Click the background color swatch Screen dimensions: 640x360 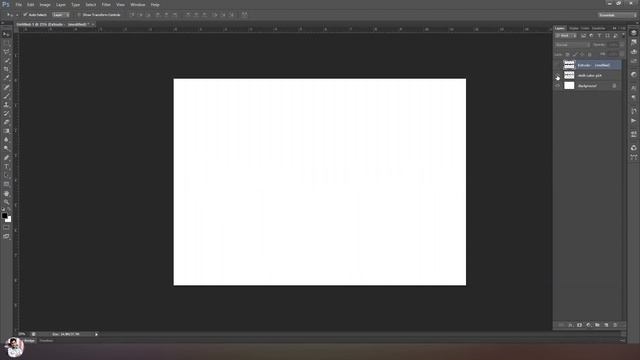9,220
